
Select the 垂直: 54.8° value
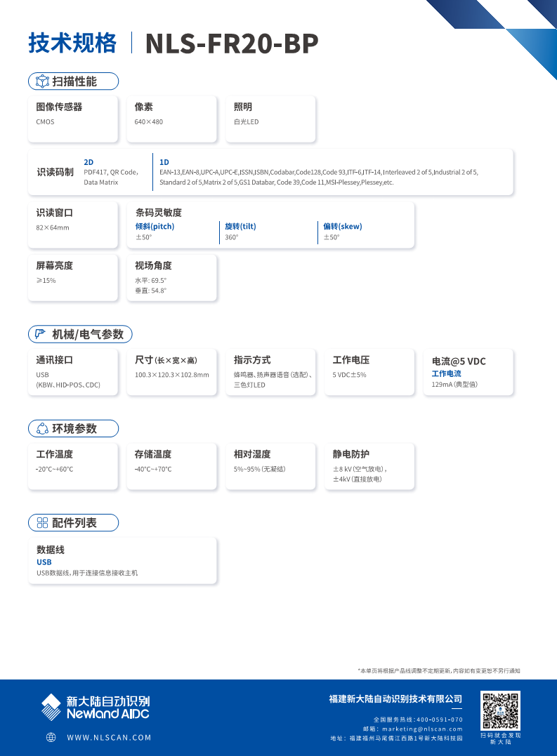[150, 290]
